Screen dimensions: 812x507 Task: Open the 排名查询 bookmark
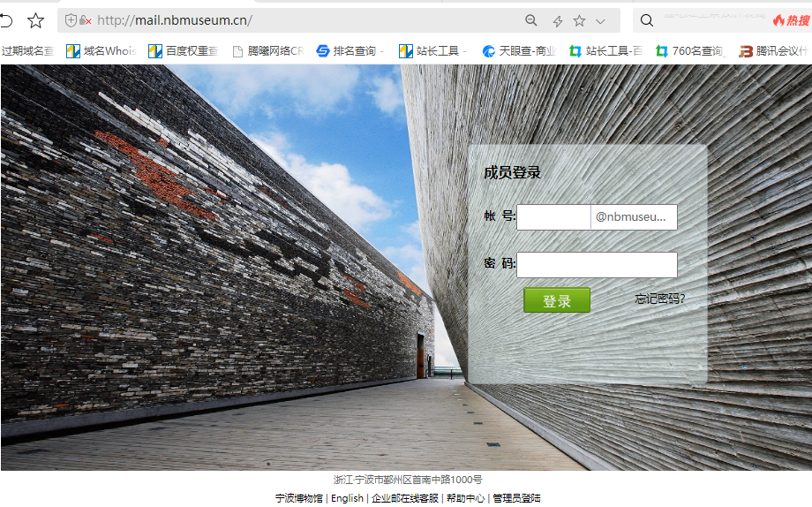pos(350,51)
